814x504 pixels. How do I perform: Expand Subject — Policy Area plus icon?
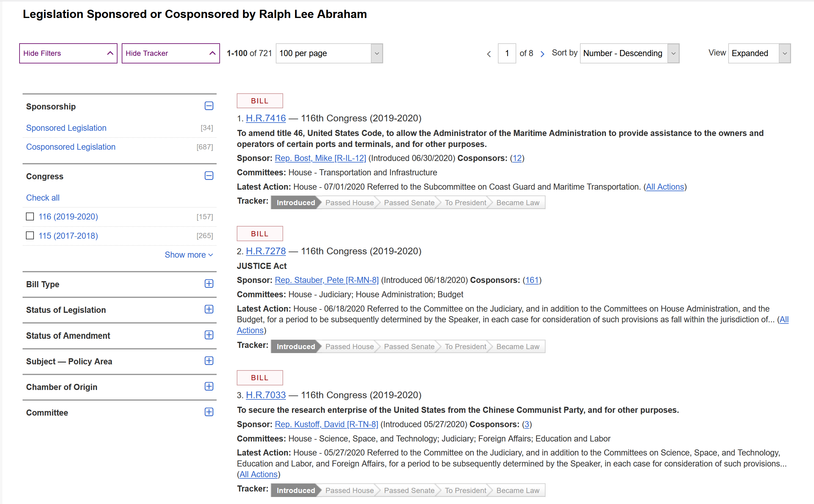(x=209, y=361)
